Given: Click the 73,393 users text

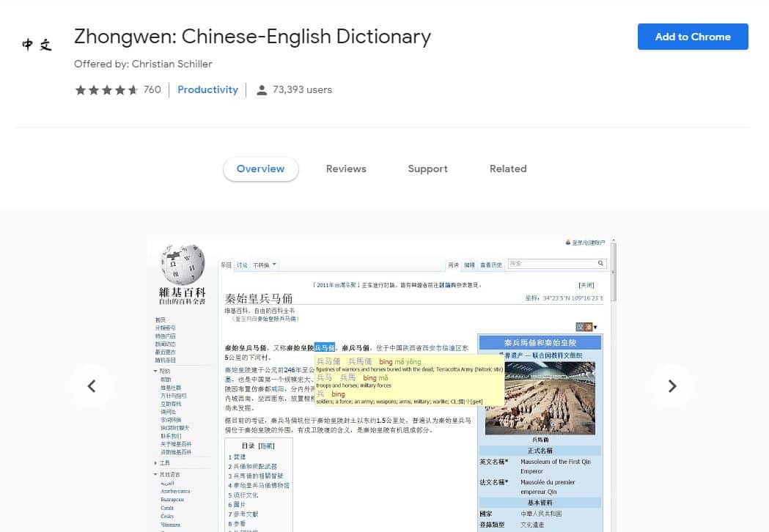Looking at the screenshot, I should pos(302,89).
